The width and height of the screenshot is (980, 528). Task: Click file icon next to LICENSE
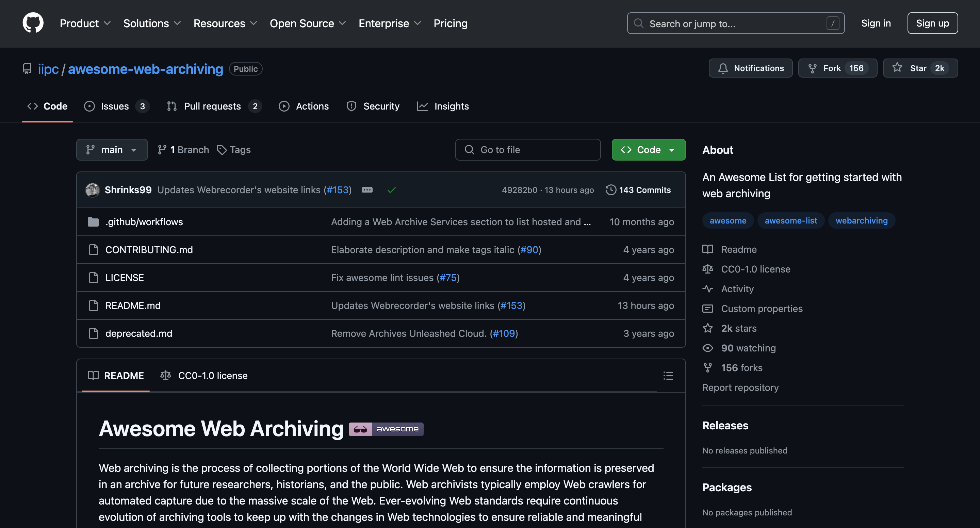[x=93, y=277]
